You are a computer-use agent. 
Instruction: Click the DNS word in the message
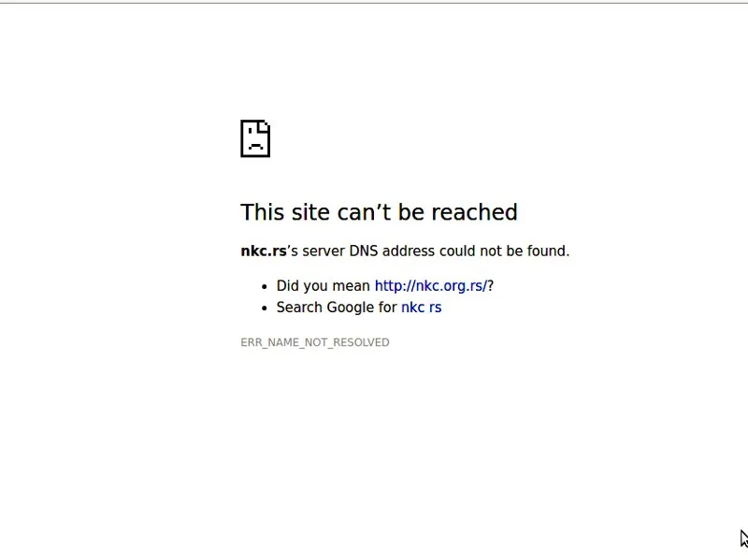pos(363,251)
